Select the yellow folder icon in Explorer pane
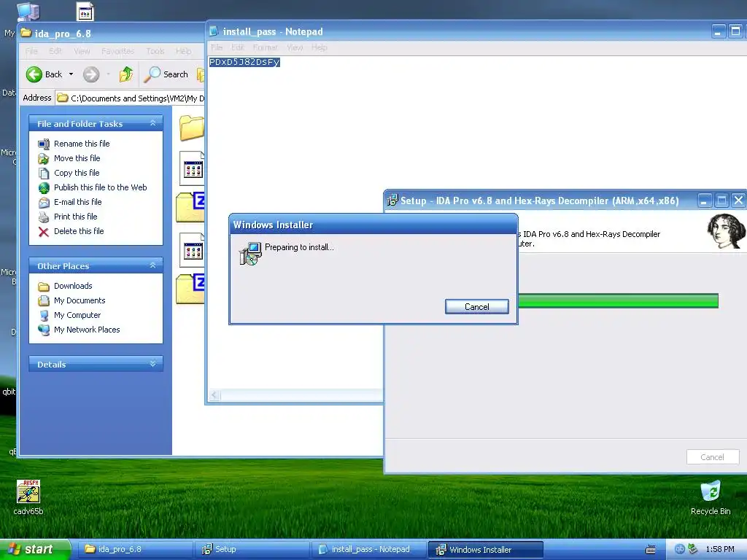 pos(192,128)
